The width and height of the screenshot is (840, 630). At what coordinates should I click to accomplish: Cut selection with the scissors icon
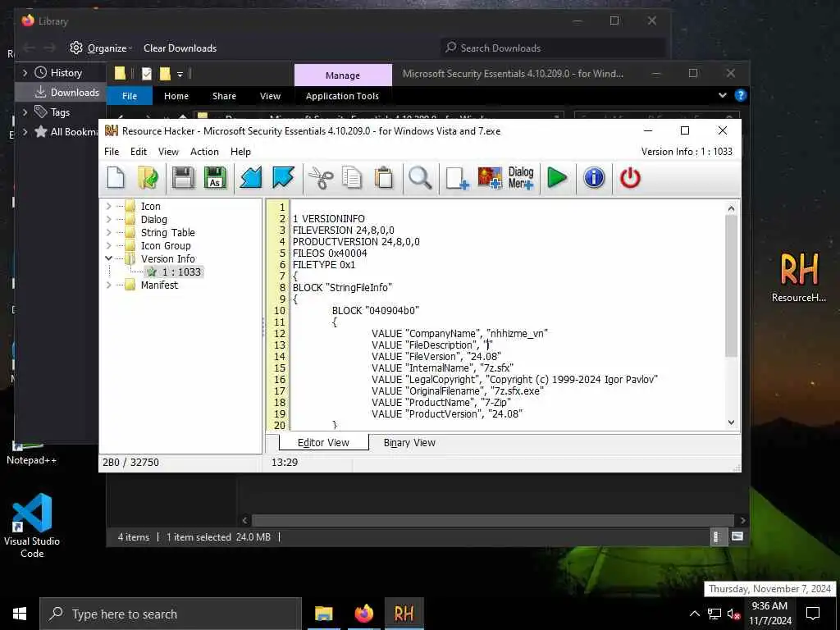321,178
